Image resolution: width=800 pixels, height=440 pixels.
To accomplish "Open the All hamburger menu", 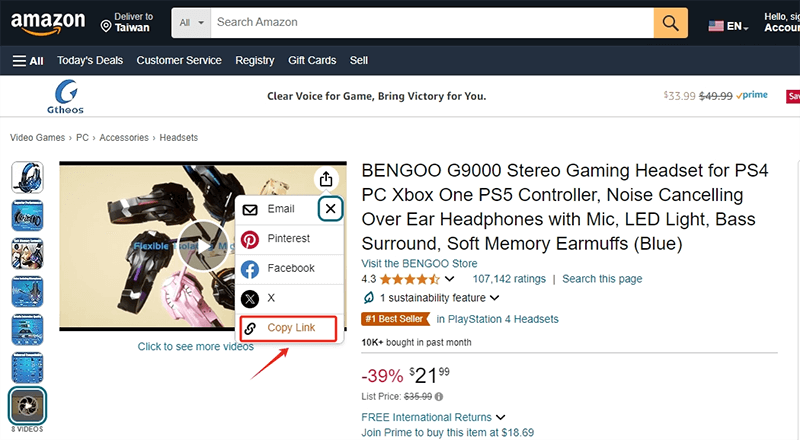I will (x=28, y=61).
